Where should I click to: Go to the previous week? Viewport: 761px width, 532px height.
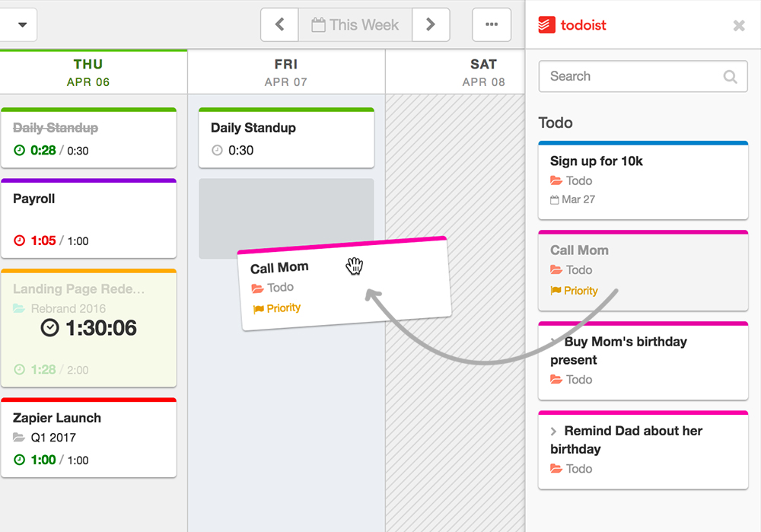coord(279,25)
